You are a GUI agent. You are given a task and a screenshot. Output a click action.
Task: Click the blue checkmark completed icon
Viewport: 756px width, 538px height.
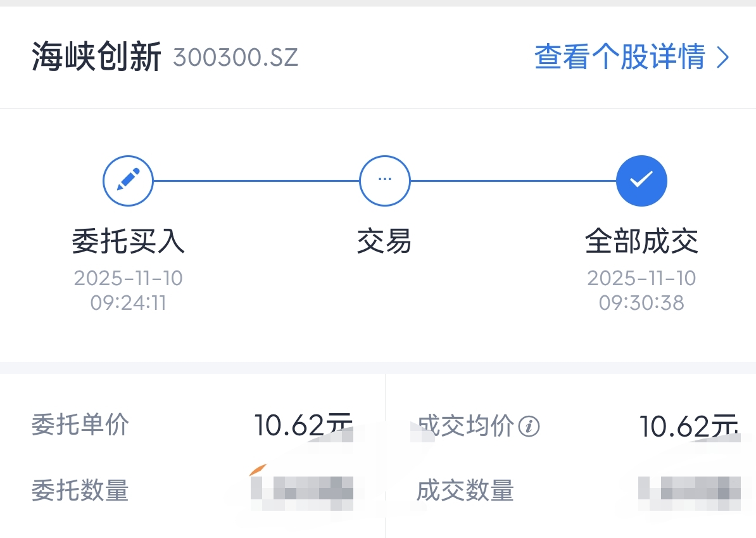point(641,181)
